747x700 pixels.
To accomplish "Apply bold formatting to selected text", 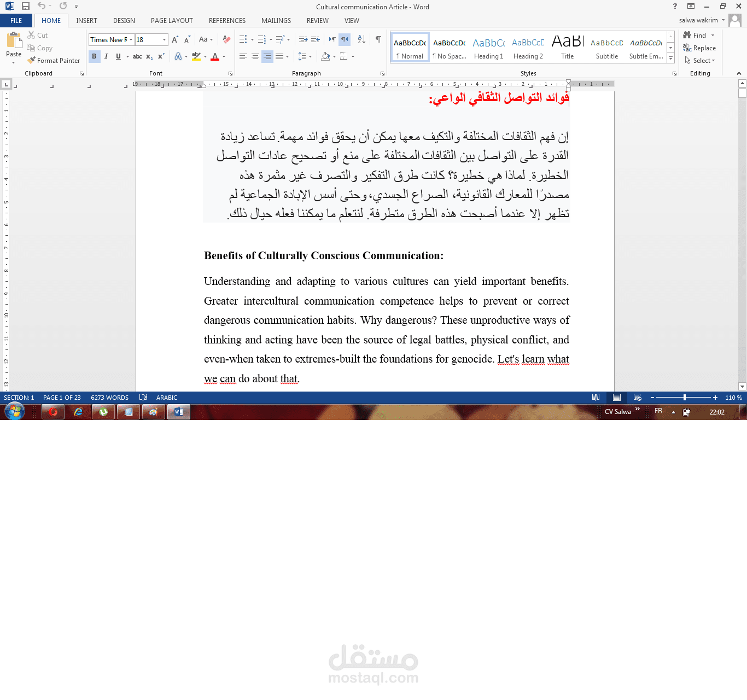I will tap(94, 56).
